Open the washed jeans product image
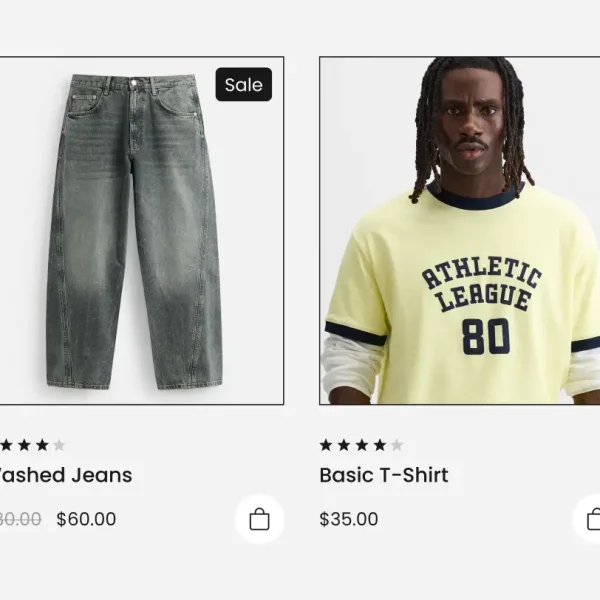The height and width of the screenshot is (600, 600). click(142, 230)
